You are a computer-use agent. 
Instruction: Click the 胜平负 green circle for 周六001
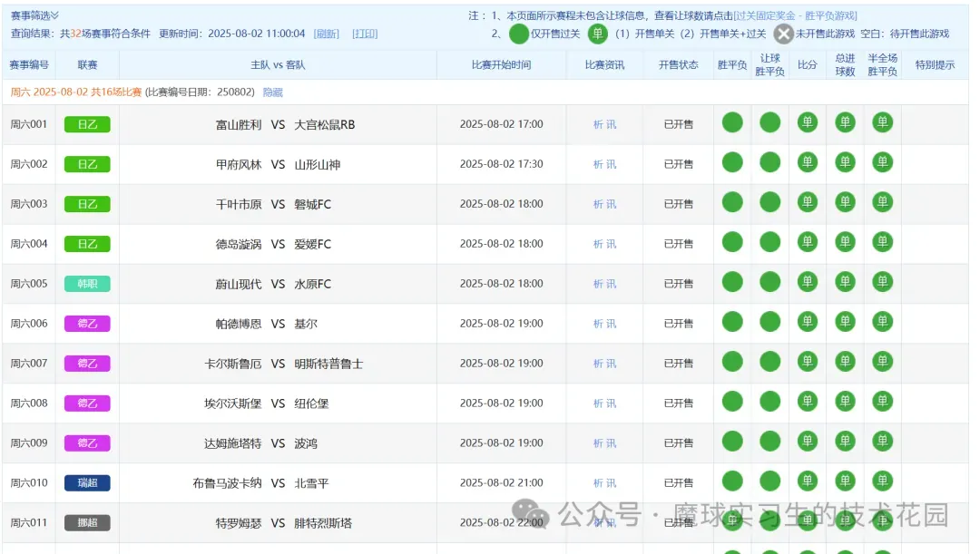732,122
